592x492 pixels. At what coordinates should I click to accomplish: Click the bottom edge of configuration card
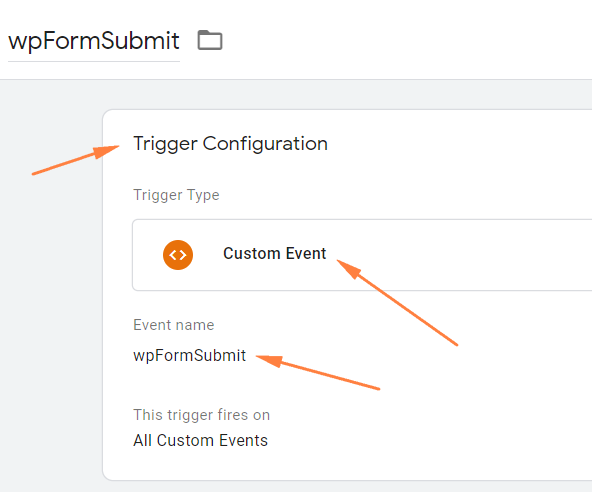pos(349,480)
